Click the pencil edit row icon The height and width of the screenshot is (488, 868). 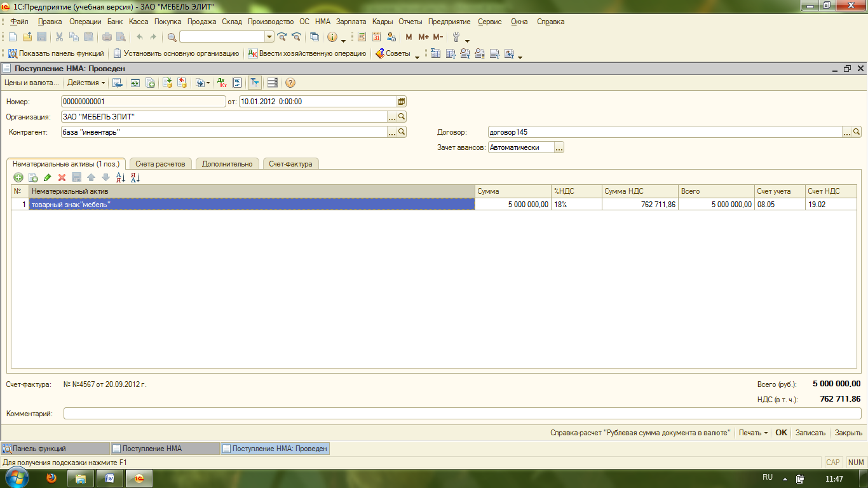pos(48,178)
